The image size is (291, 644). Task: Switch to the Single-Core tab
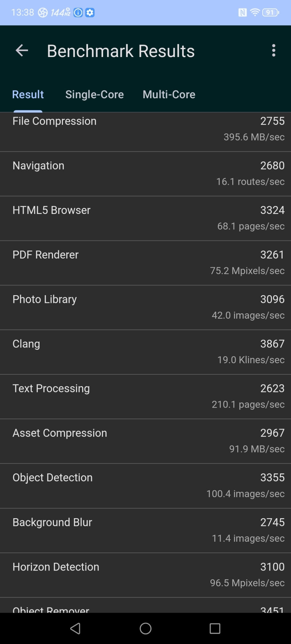click(x=94, y=95)
